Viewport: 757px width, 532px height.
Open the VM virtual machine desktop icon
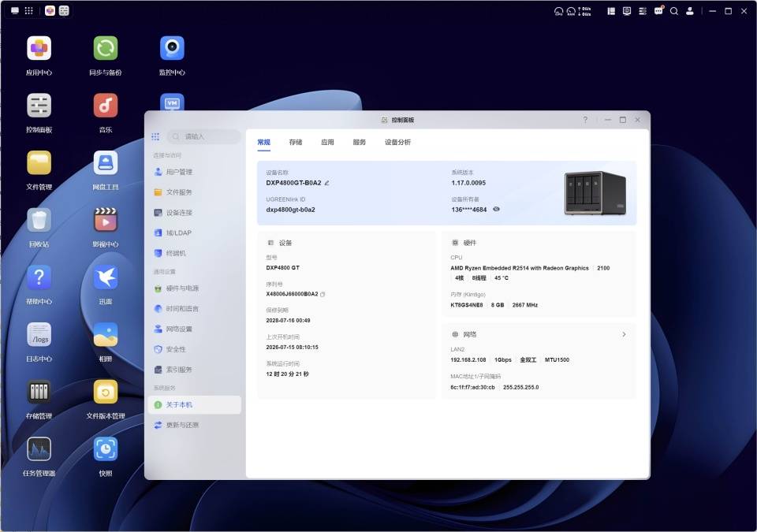pyautogui.click(x=173, y=102)
